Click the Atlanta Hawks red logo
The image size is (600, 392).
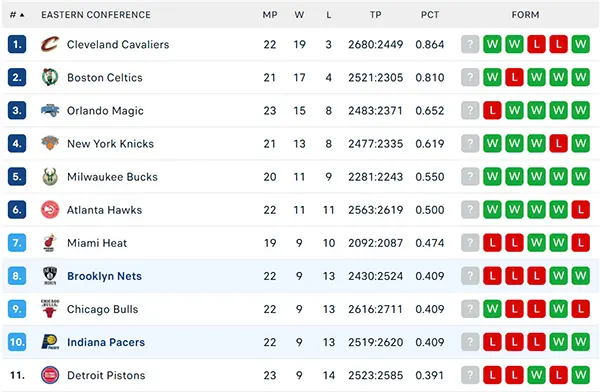pos(50,210)
